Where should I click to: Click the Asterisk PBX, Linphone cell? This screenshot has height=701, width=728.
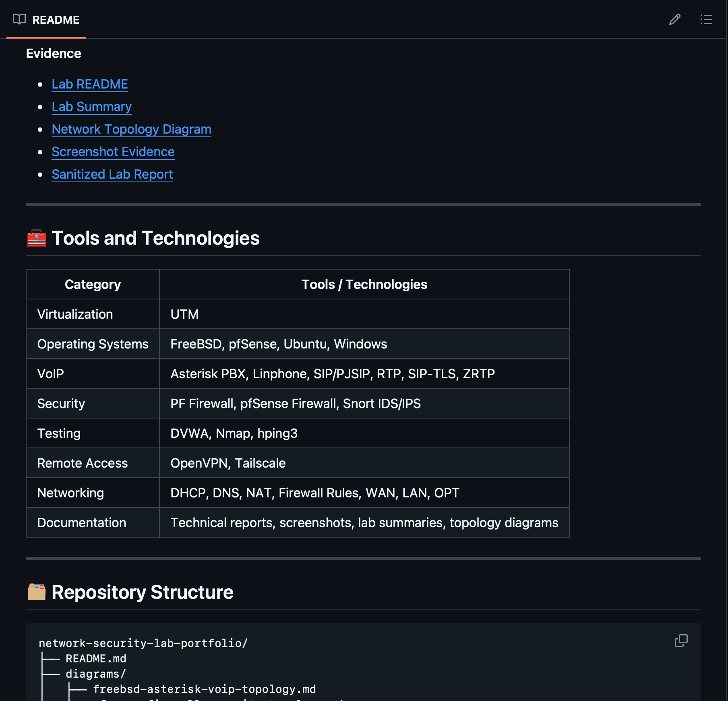pyautogui.click(x=364, y=374)
